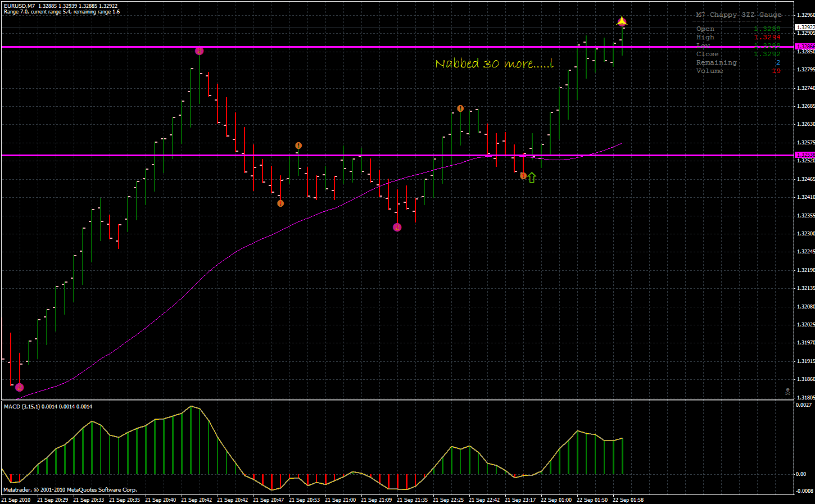Click the 1.31805 price axis label

coord(805,398)
